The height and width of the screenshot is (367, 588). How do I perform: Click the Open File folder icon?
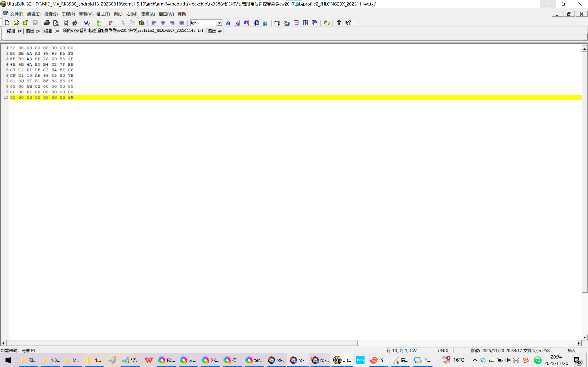pos(16,23)
